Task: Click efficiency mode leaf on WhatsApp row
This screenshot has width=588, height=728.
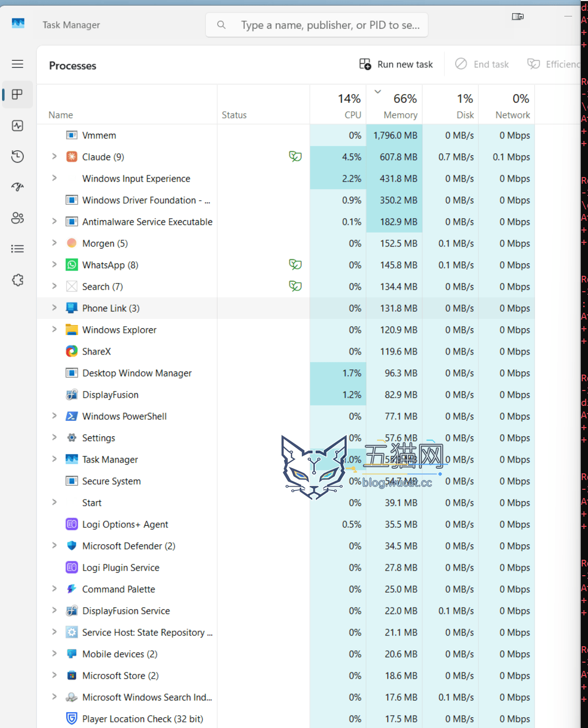Action: [295, 264]
